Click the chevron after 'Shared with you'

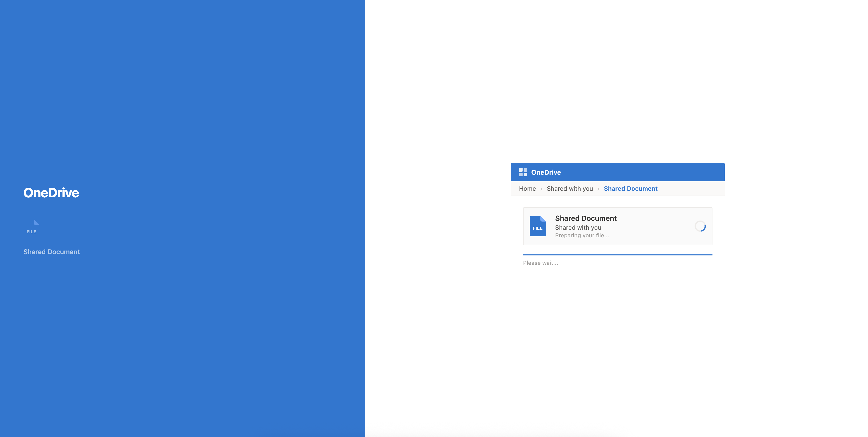598,189
